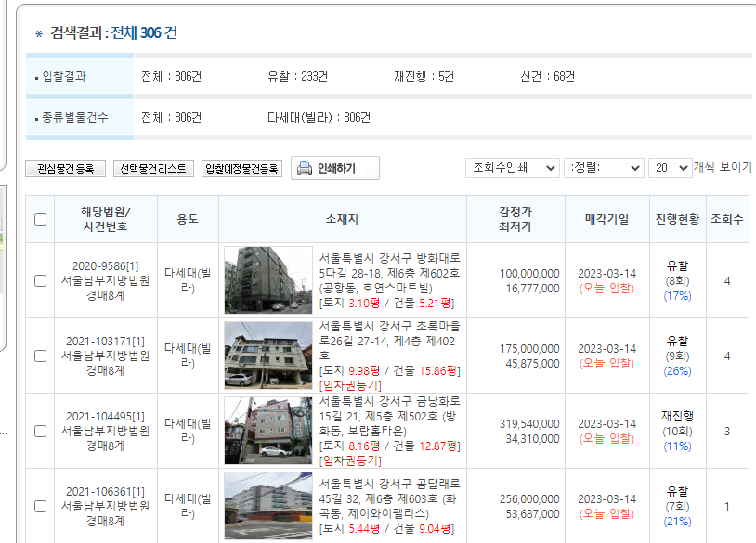Click the 인쇄하기 print button
The height and width of the screenshot is (543, 756).
335,168
